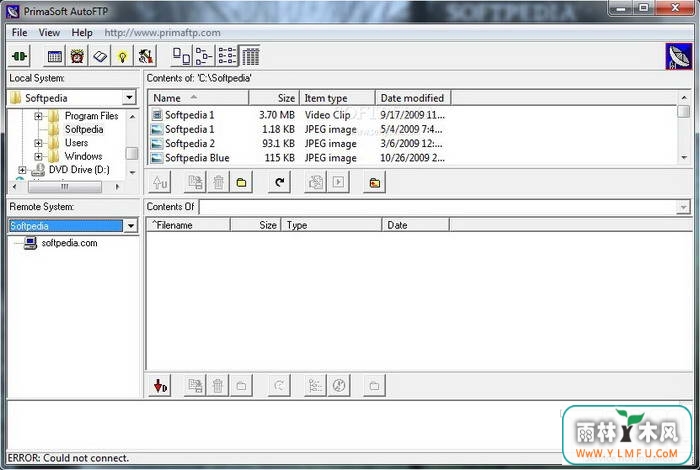The width and height of the screenshot is (700, 470).
Task: Click the remote download red arrow button
Action: 160,385
